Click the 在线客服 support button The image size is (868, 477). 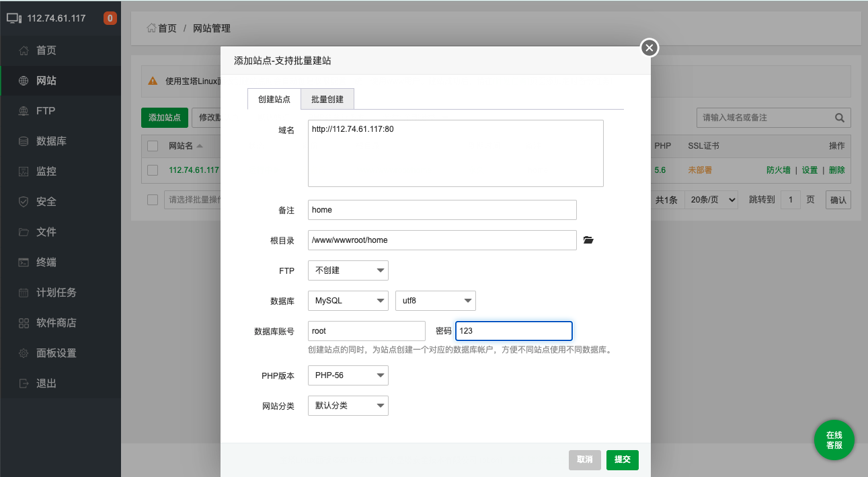[834, 441]
